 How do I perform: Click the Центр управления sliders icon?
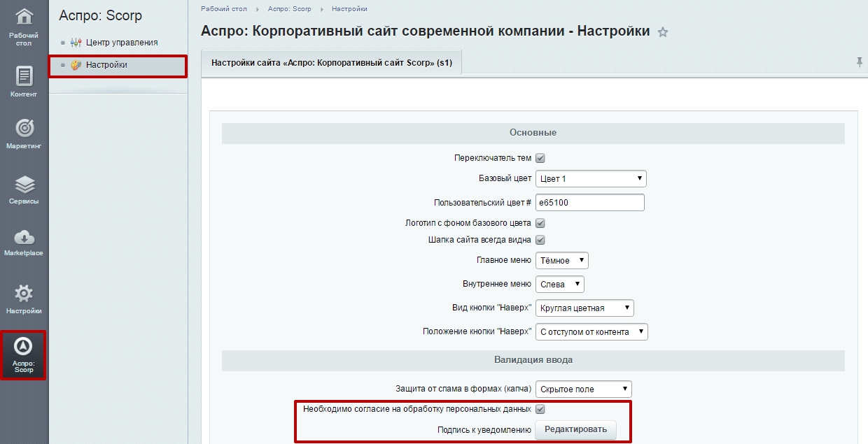click(x=76, y=43)
